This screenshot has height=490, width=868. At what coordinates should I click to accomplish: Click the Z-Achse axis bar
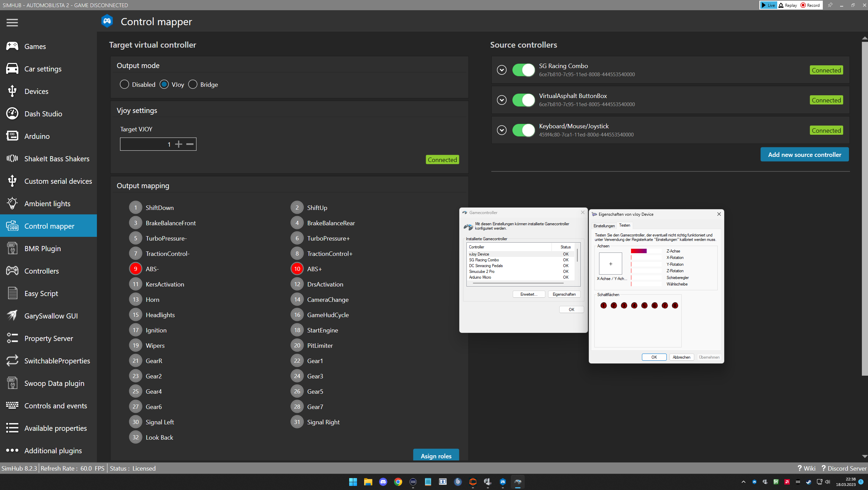point(646,251)
